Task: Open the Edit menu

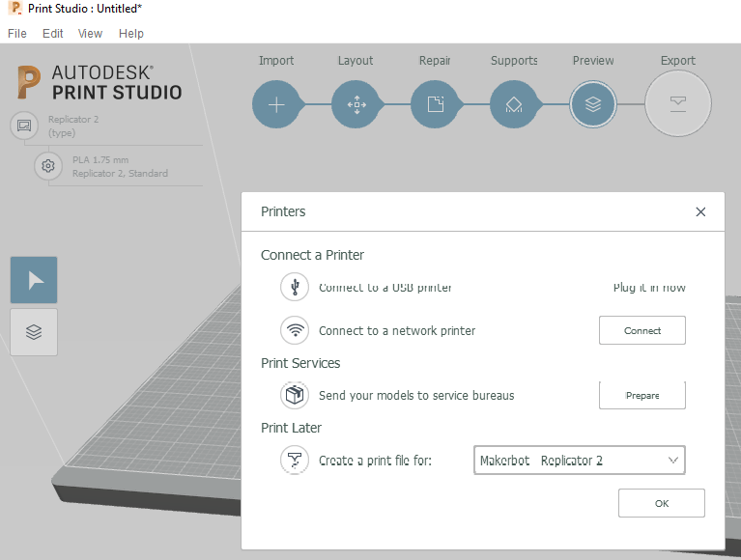Action: point(52,33)
